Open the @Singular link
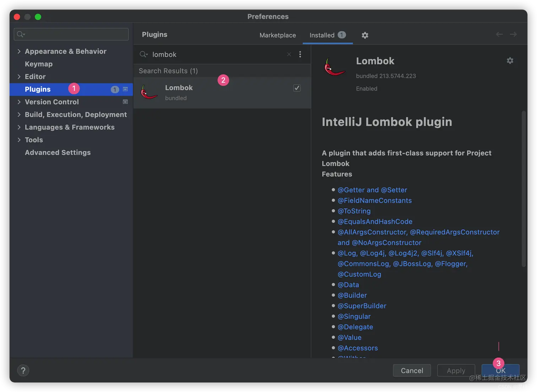This screenshot has width=537, height=392. (x=354, y=316)
